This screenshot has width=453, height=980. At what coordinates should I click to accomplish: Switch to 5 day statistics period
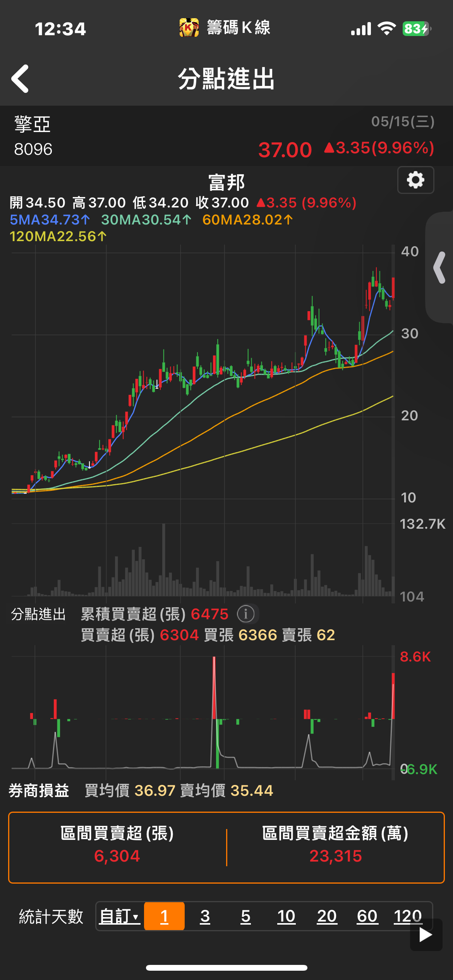[245, 917]
